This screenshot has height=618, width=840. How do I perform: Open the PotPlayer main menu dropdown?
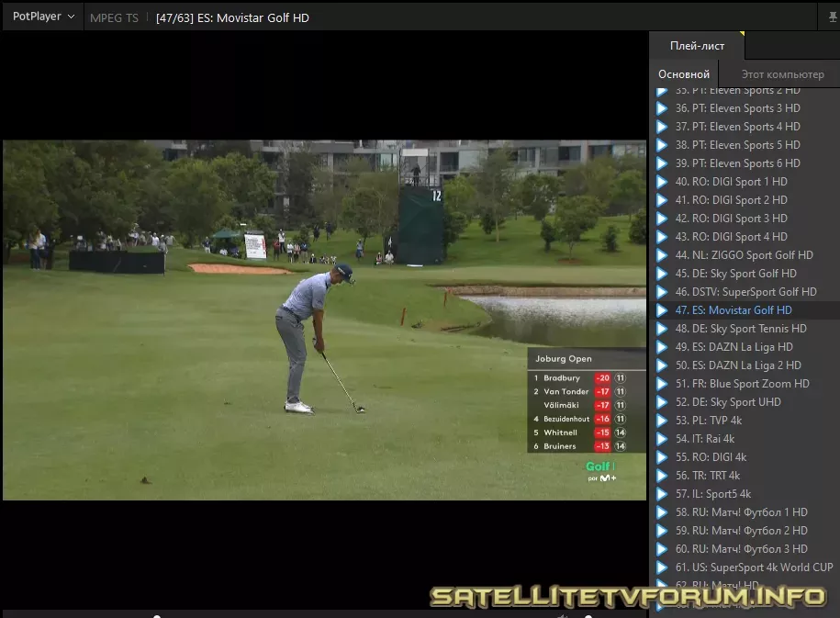43,17
